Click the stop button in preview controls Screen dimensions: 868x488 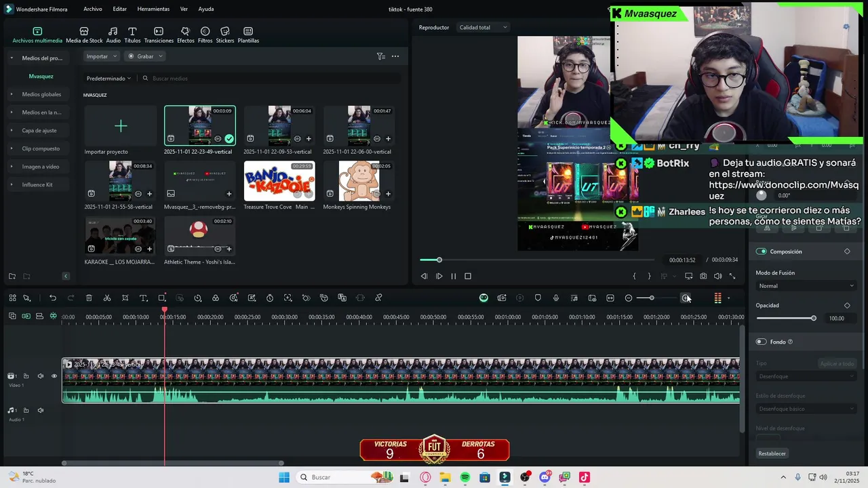(468, 277)
